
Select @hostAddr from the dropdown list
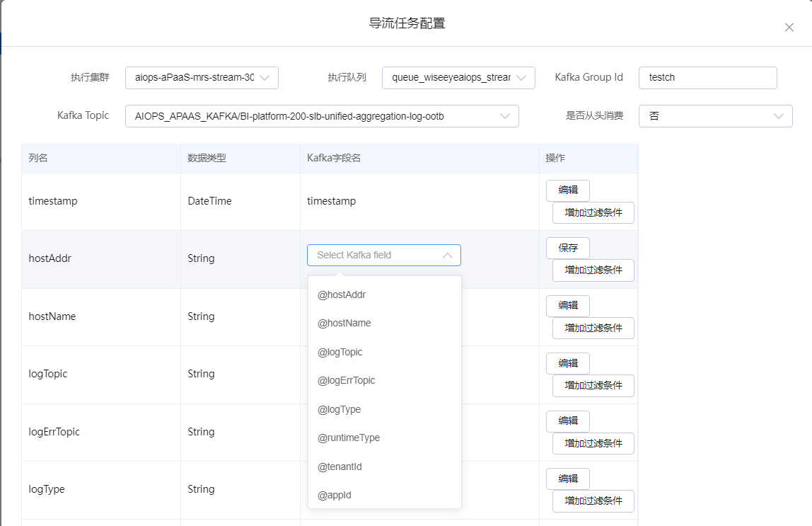coord(342,295)
